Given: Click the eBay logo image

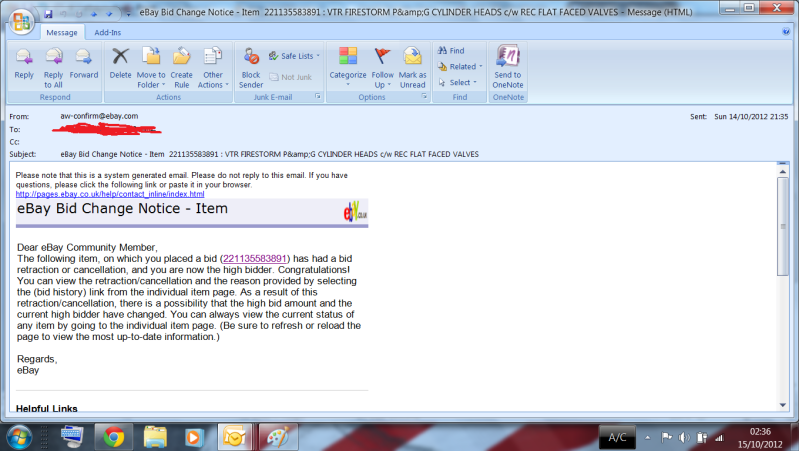Looking at the screenshot, I should [x=355, y=211].
